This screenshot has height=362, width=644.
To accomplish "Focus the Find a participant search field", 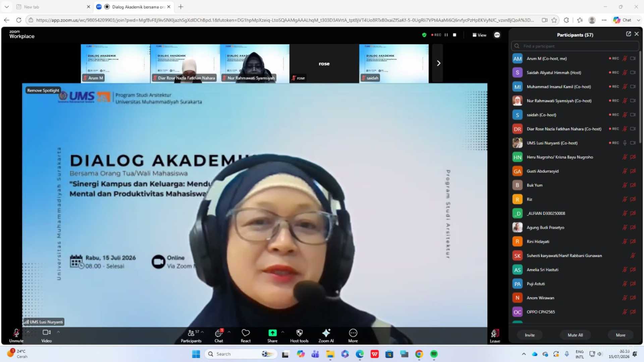I will point(575,46).
